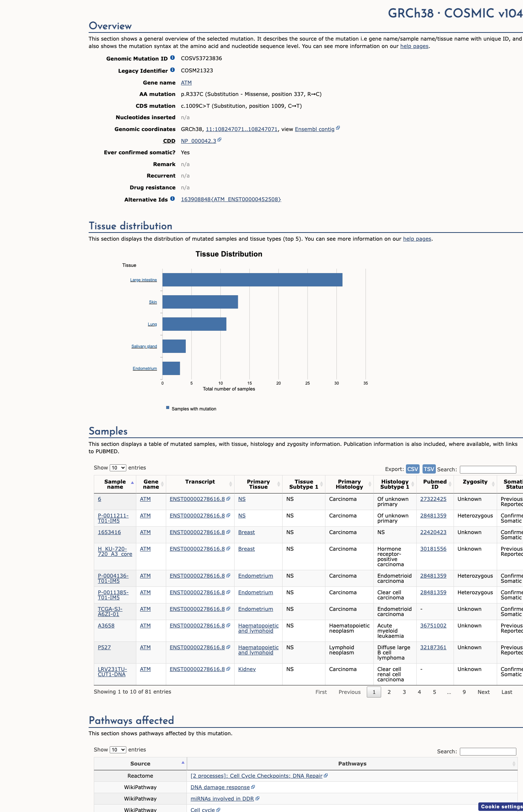
Task: Click external link icon after NP_000042.3
Action: coord(219,140)
